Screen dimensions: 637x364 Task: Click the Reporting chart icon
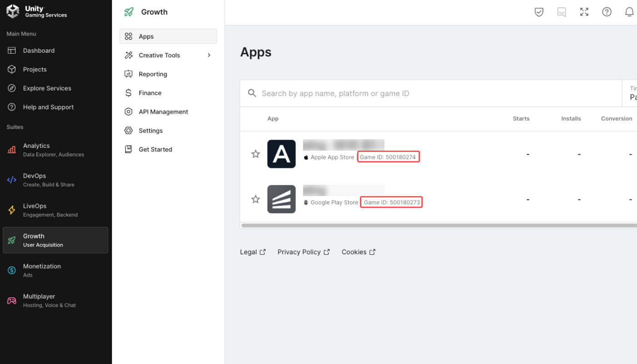(x=129, y=74)
